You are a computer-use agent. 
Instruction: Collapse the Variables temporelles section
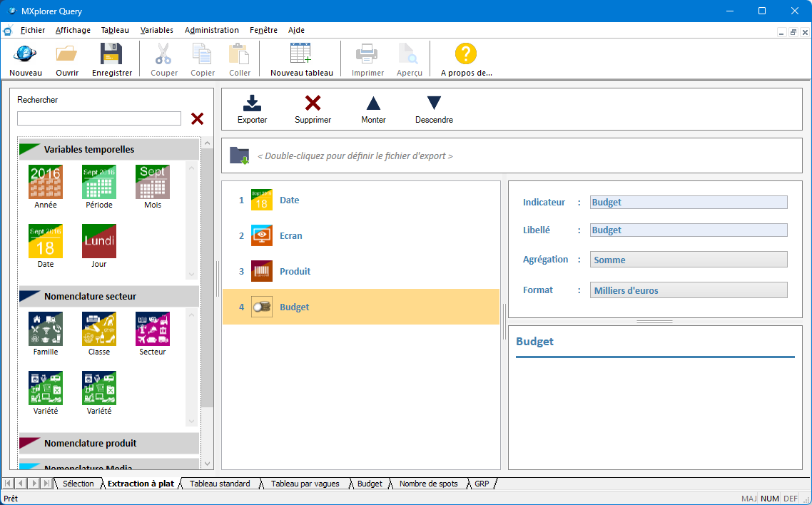108,150
